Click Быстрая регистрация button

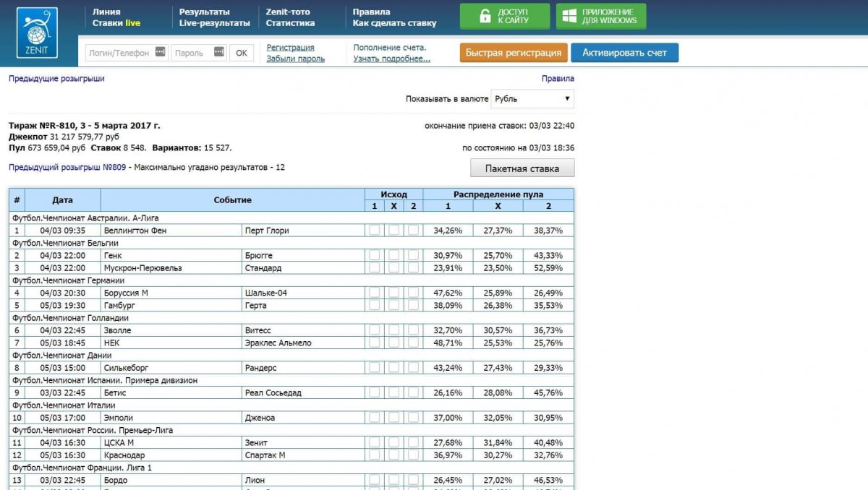[514, 53]
